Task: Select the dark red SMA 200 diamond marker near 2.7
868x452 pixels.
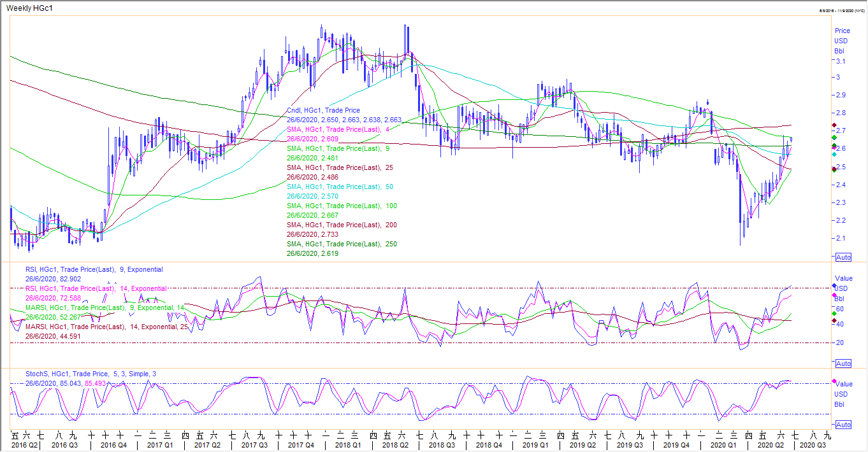Action: coord(834,125)
